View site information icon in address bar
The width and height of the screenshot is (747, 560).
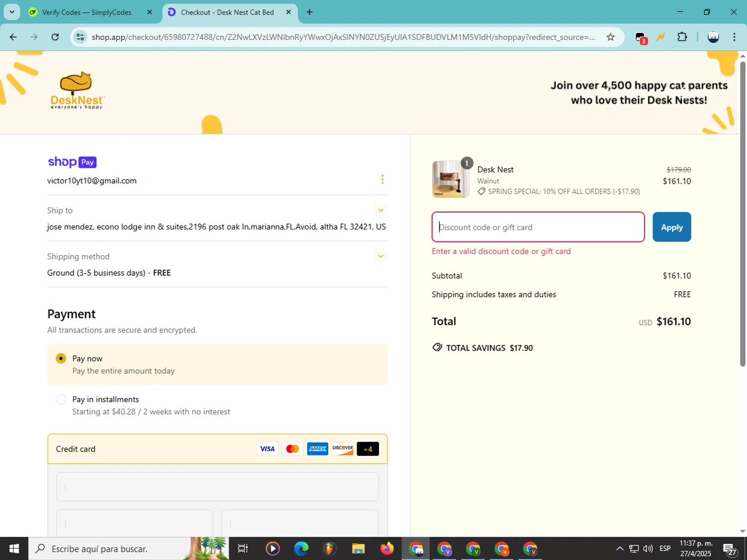tap(80, 37)
